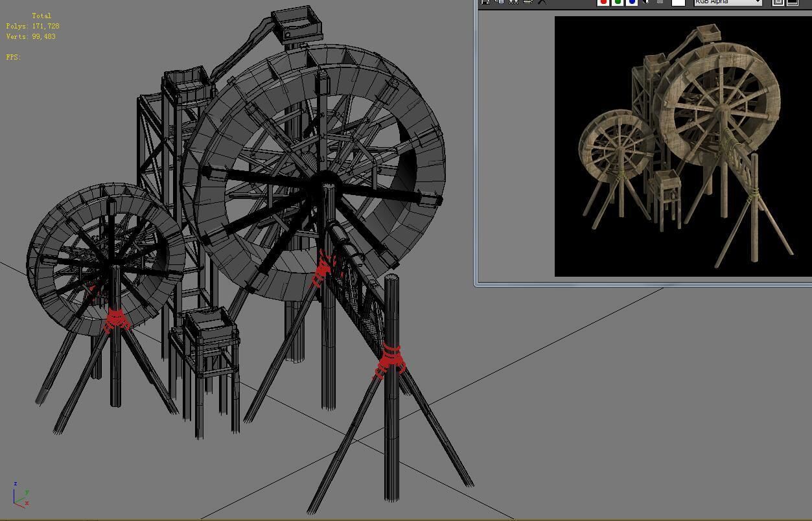Click the Total statistics header
The width and height of the screenshot is (812, 521).
point(41,16)
